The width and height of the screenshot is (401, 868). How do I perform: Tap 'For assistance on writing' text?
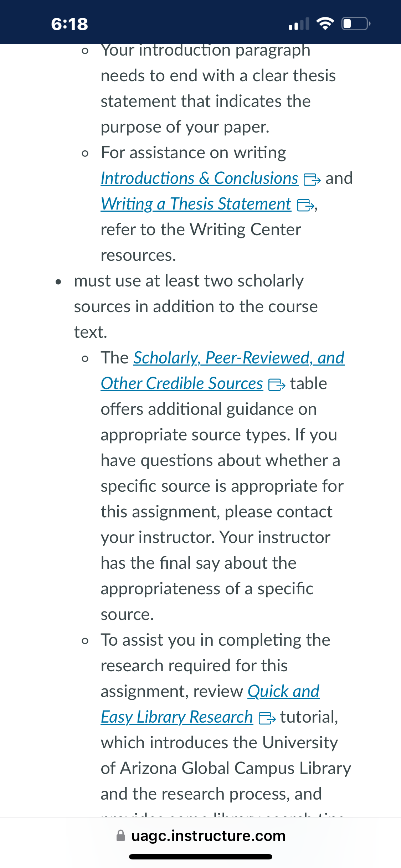(x=194, y=153)
